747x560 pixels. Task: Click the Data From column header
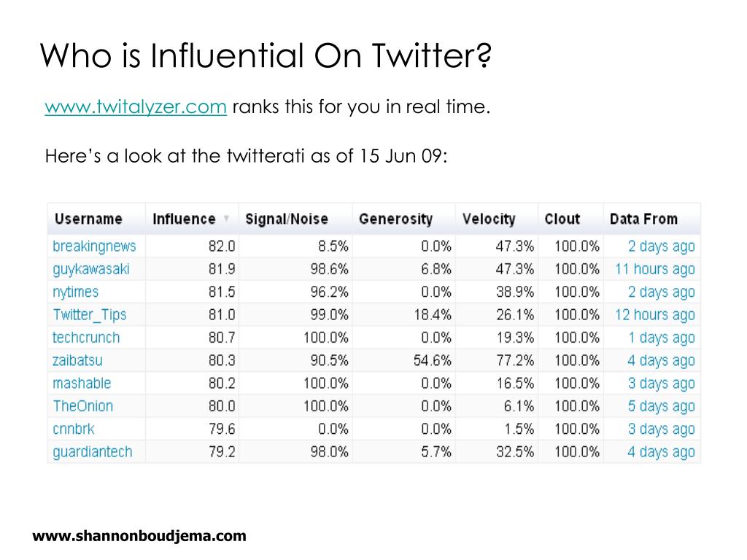point(643,219)
